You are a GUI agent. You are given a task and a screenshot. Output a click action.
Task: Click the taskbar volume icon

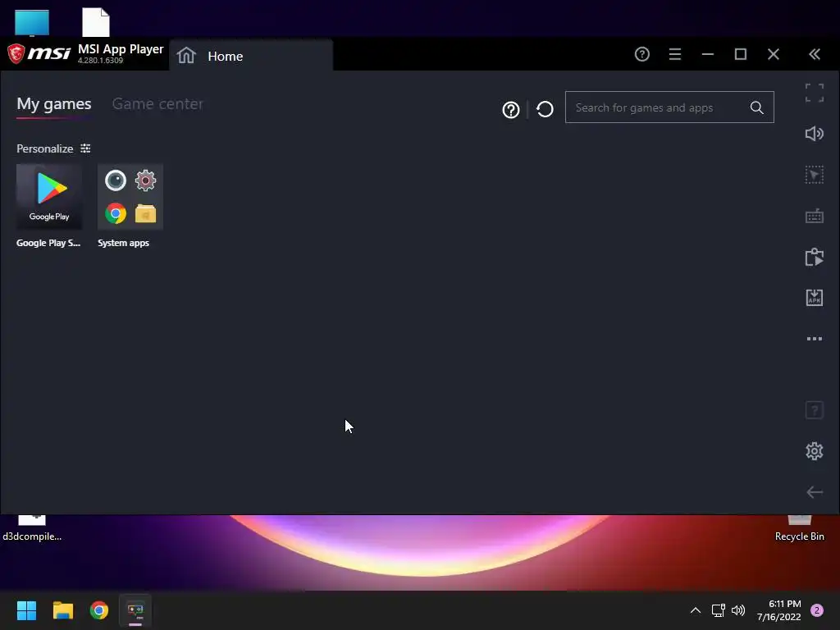(738, 610)
